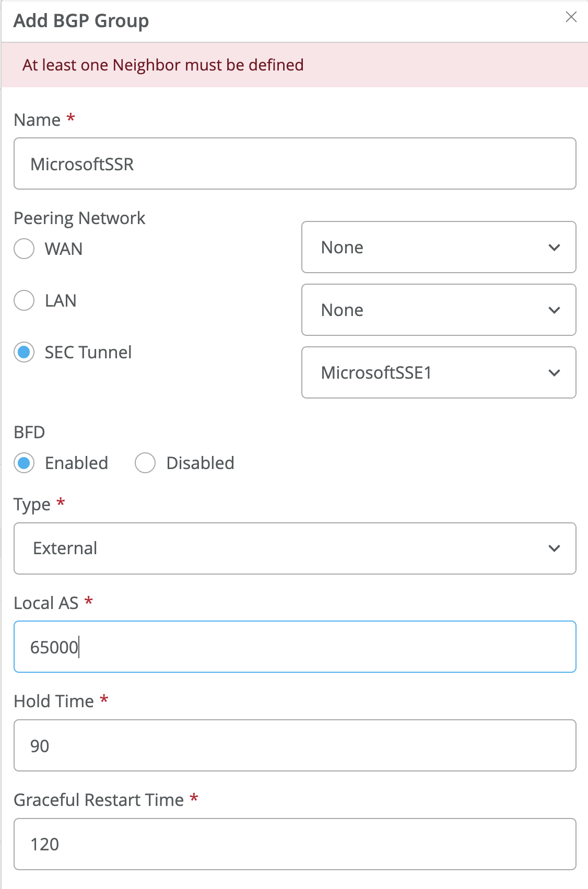Click the Graceful Restart Time input
This screenshot has width=588, height=889.
[295, 844]
